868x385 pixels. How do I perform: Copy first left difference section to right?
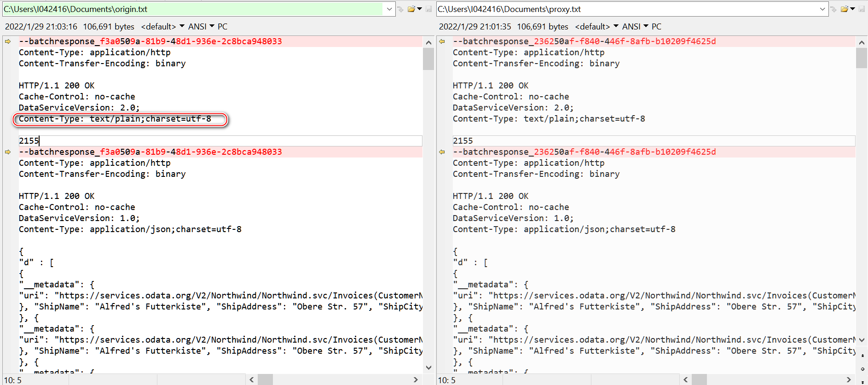coord(8,41)
